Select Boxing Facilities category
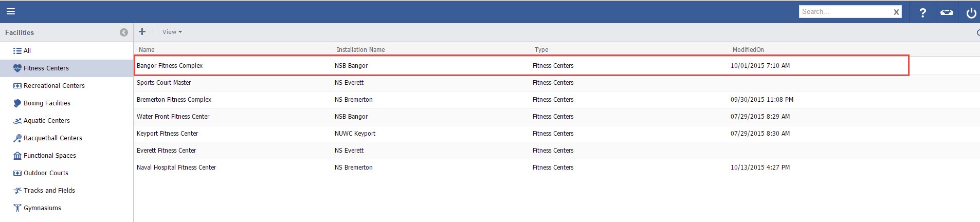980x222 pixels. (x=47, y=103)
